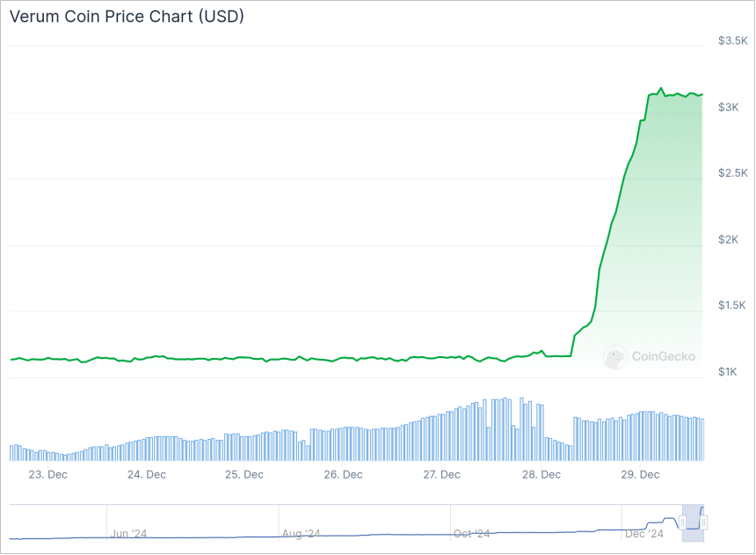Click the right range navigator handle
This screenshot has width=756, height=555.
pos(703,523)
